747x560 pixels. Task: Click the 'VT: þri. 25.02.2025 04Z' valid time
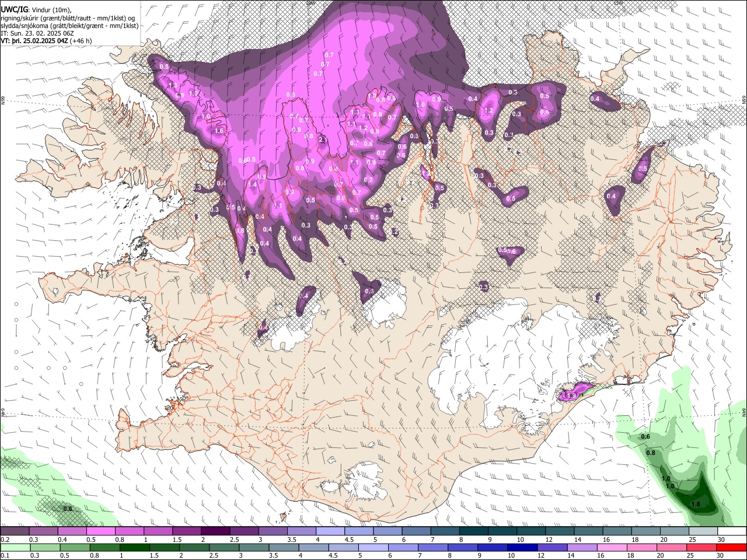click(34, 41)
